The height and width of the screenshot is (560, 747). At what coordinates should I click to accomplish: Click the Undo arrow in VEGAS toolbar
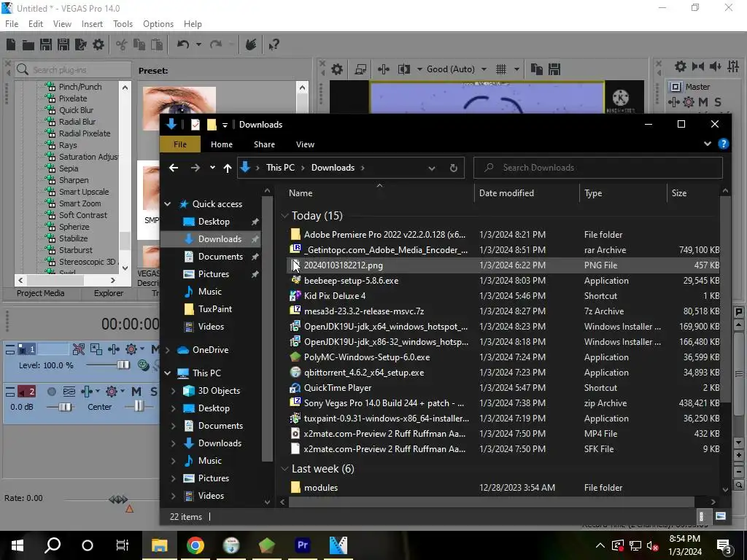coord(183,44)
